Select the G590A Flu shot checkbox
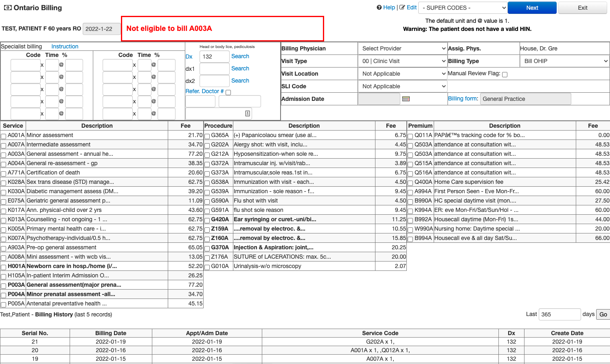 pos(207,201)
